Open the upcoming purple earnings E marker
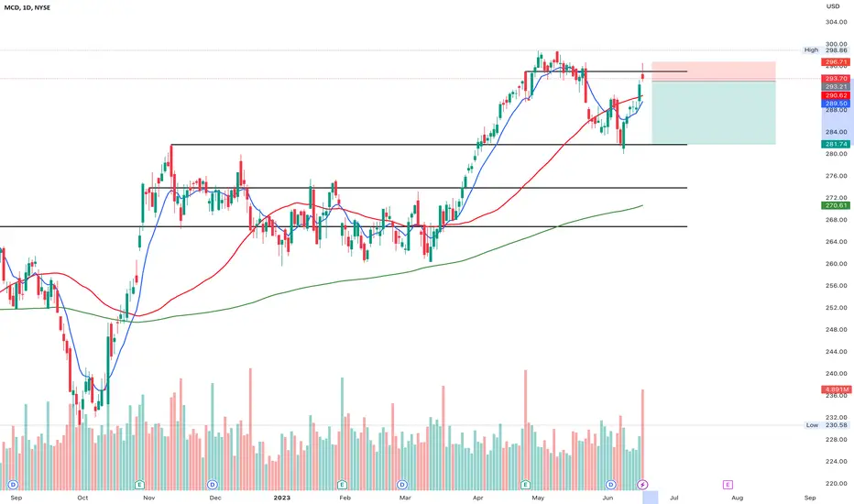The width and height of the screenshot is (854, 504). [728, 485]
